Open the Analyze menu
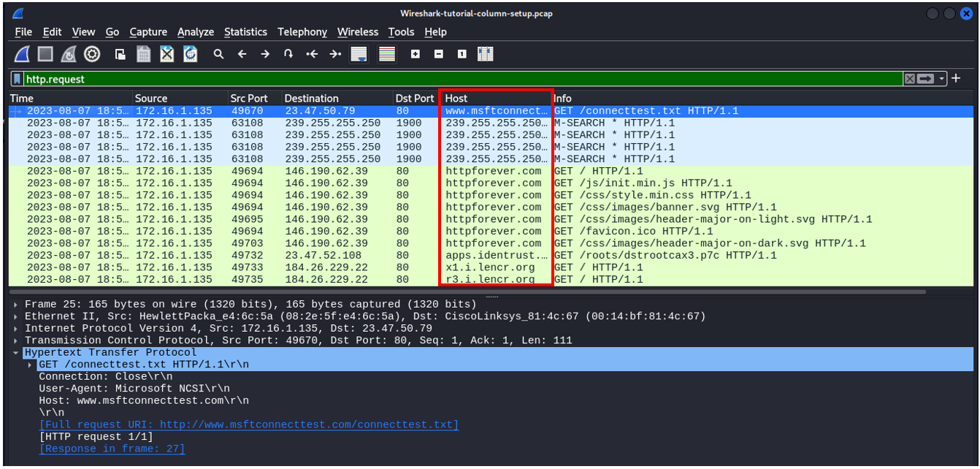Viewport: 980px width, 469px height. point(196,32)
